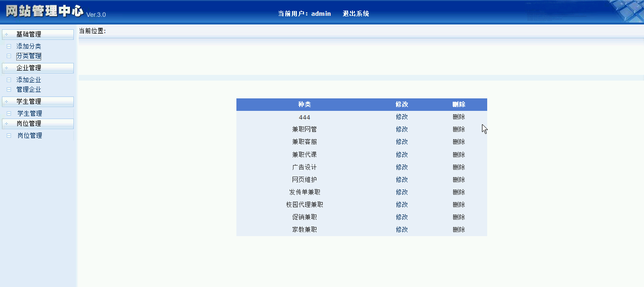
Task: Click the icon beside 学生管理 link
Action: click(x=9, y=114)
